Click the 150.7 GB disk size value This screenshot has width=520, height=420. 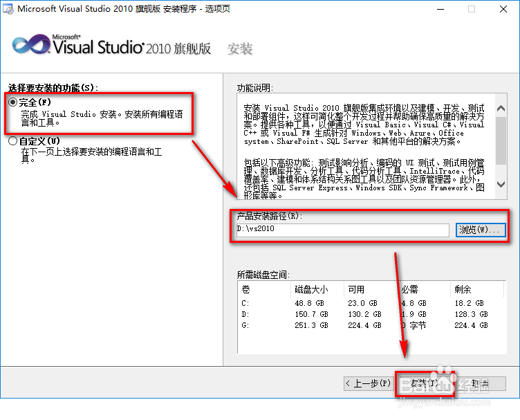[x=311, y=314]
